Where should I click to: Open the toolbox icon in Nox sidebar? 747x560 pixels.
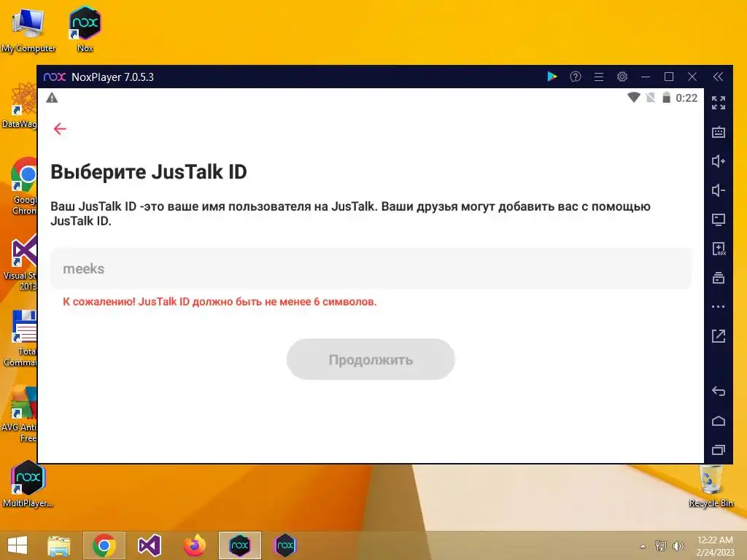(x=719, y=278)
